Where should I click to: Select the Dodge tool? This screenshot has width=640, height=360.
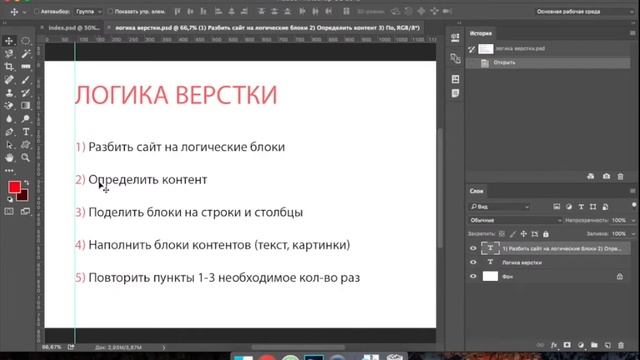tap(25, 119)
